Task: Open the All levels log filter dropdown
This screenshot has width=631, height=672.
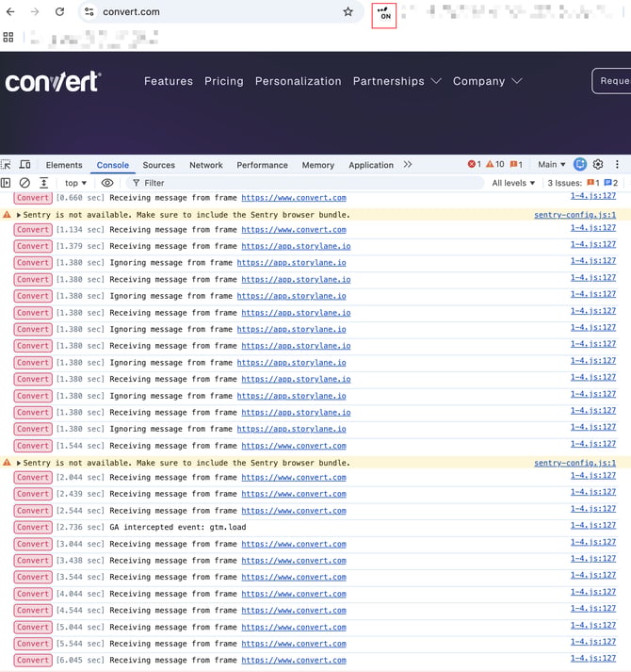Action: click(x=513, y=183)
